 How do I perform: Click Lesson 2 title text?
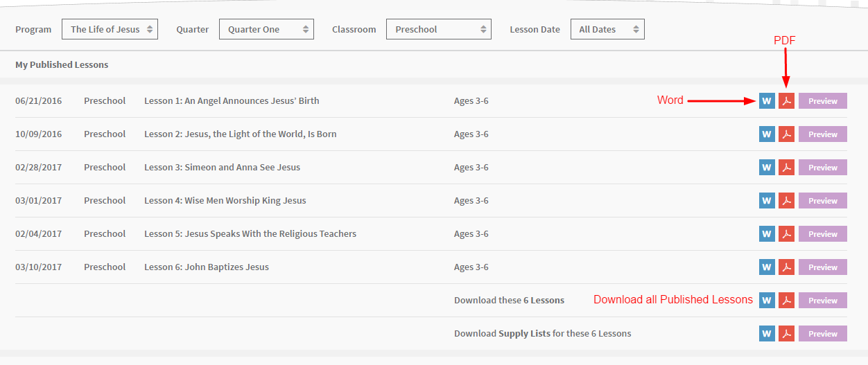tap(240, 134)
